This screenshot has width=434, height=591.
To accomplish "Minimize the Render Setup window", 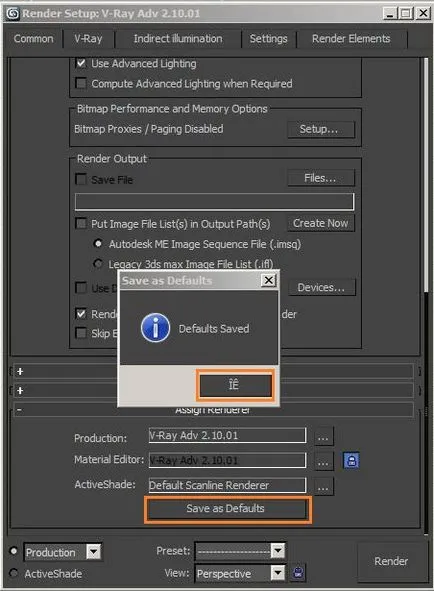I will coord(390,14).
